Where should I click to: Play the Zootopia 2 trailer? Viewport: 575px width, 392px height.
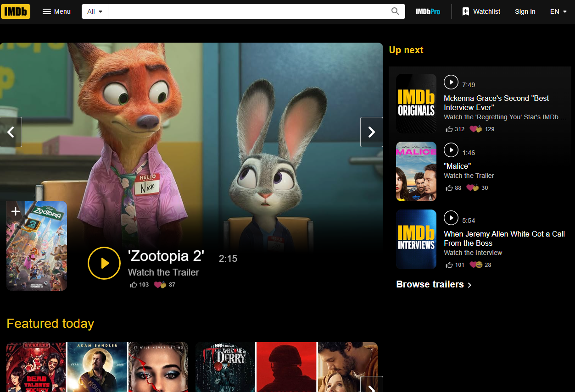point(104,263)
